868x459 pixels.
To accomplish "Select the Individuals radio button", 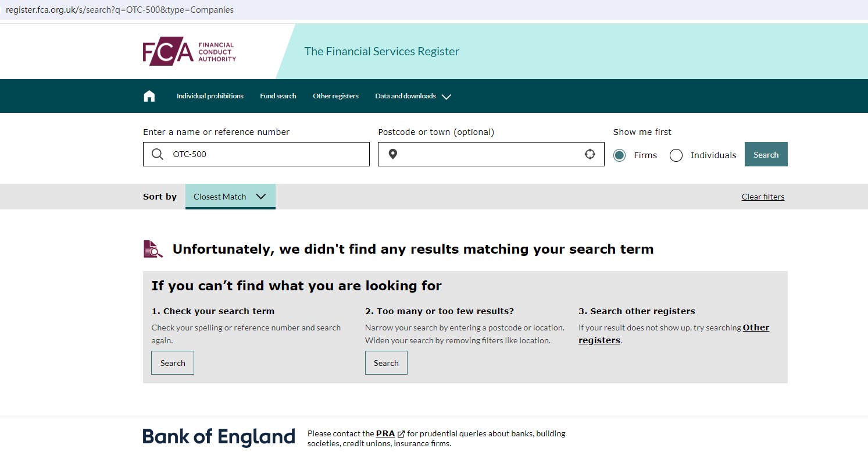I will click(x=676, y=155).
